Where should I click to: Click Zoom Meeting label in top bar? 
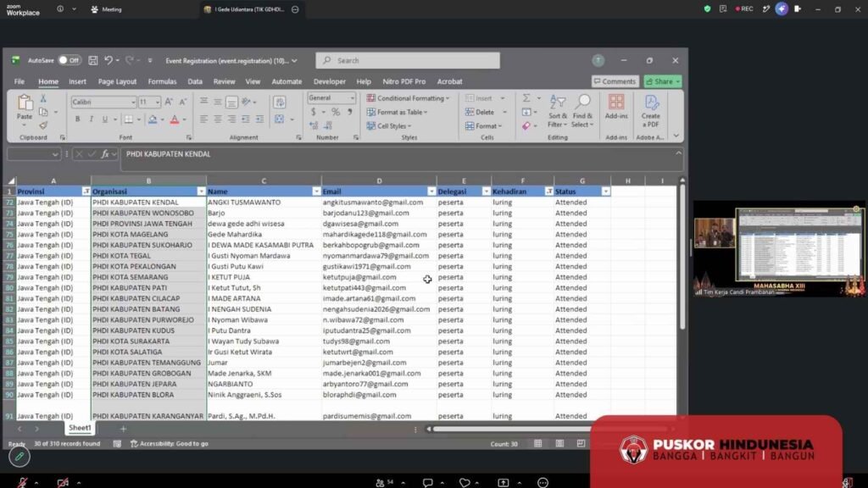tap(106, 9)
